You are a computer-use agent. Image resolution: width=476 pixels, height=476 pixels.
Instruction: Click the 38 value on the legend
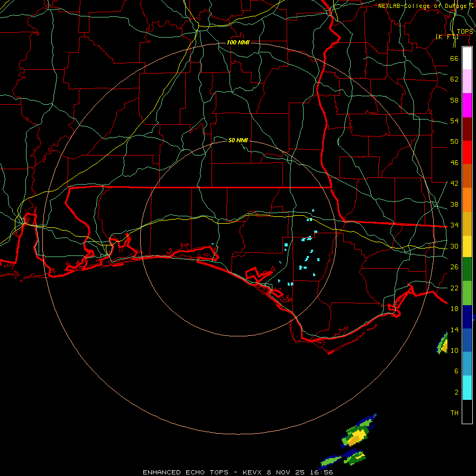454,204
